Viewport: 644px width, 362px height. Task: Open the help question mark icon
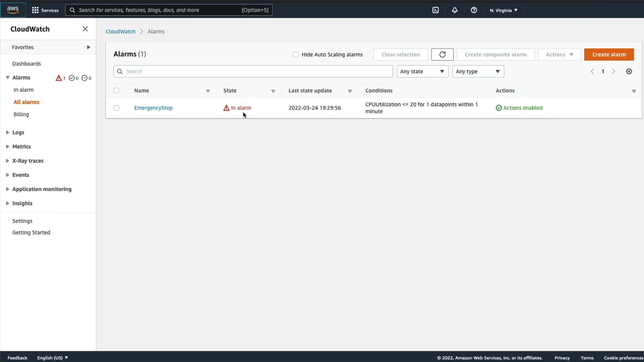click(x=474, y=10)
